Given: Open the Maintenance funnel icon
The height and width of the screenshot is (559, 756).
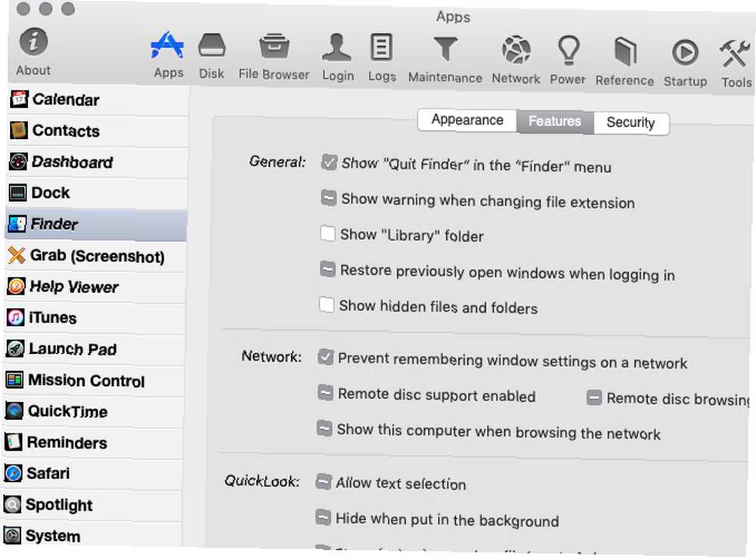Looking at the screenshot, I should point(445,49).
